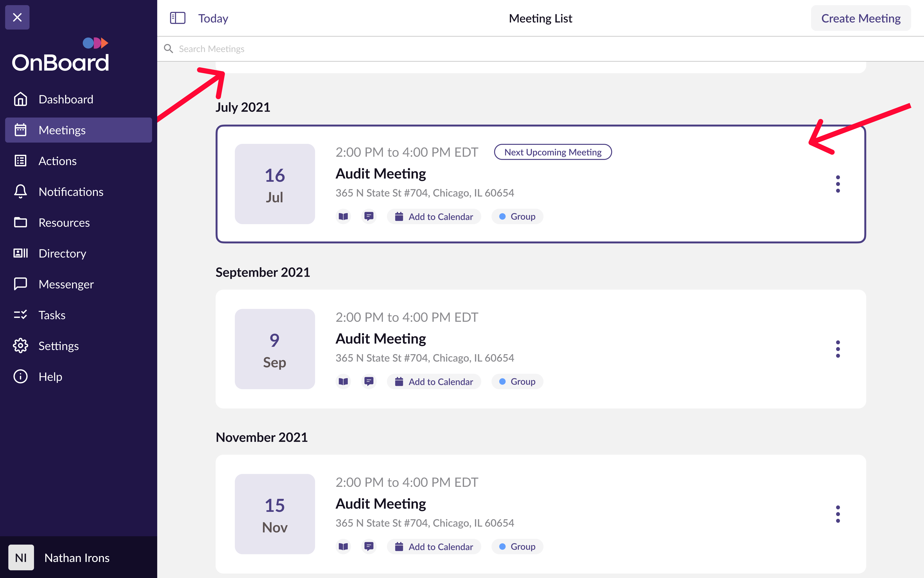Image resolution: width=924 pixels, height=578 pixels.
Task: Open the comments icon for the 9 Sep meeting
Action: coord(369,381)
